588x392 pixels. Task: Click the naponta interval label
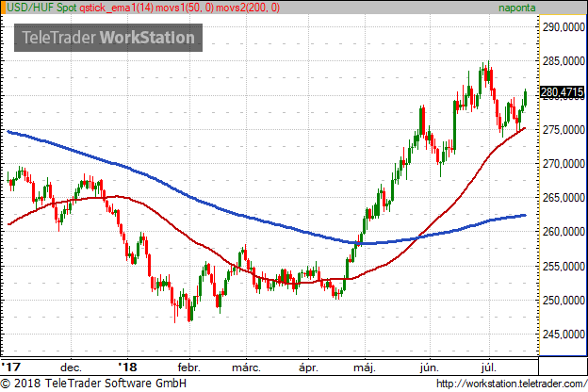pyautogui.click(x=516, y=8)
